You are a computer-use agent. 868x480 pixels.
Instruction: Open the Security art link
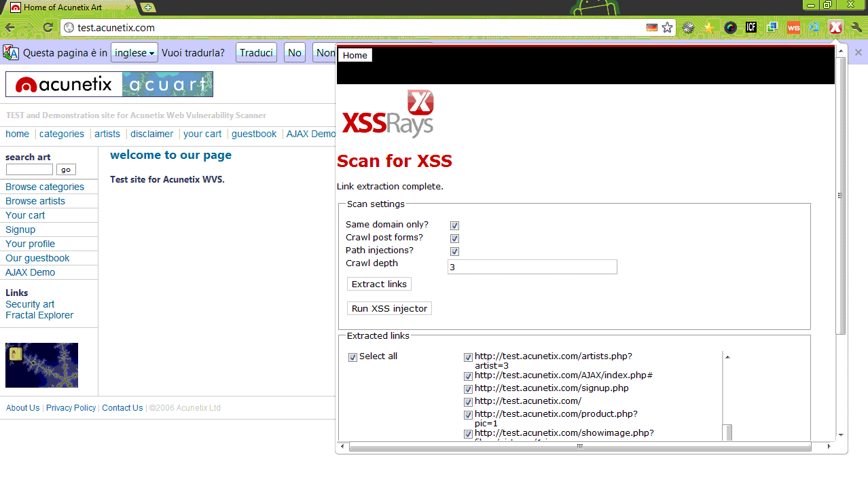tap(30, 304)
